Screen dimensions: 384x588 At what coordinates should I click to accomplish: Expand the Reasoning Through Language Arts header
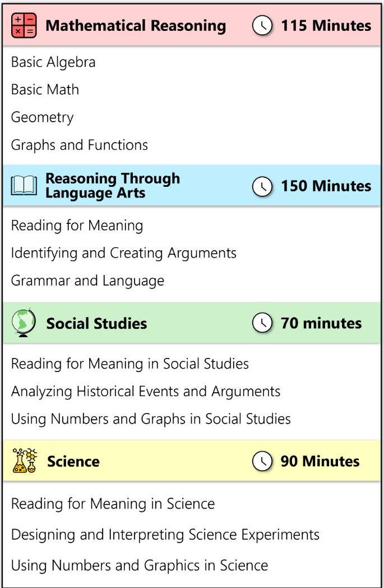192,186
